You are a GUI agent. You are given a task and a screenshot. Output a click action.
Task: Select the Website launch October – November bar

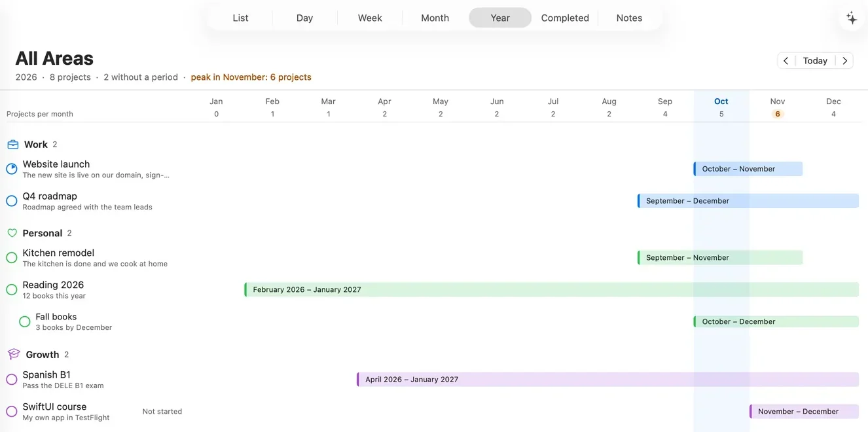(748, 169)
